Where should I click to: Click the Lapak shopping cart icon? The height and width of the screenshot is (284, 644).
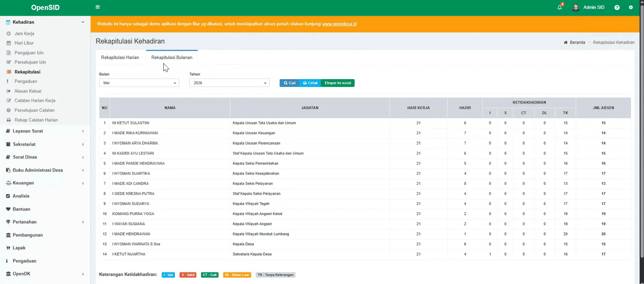point(8,248)
